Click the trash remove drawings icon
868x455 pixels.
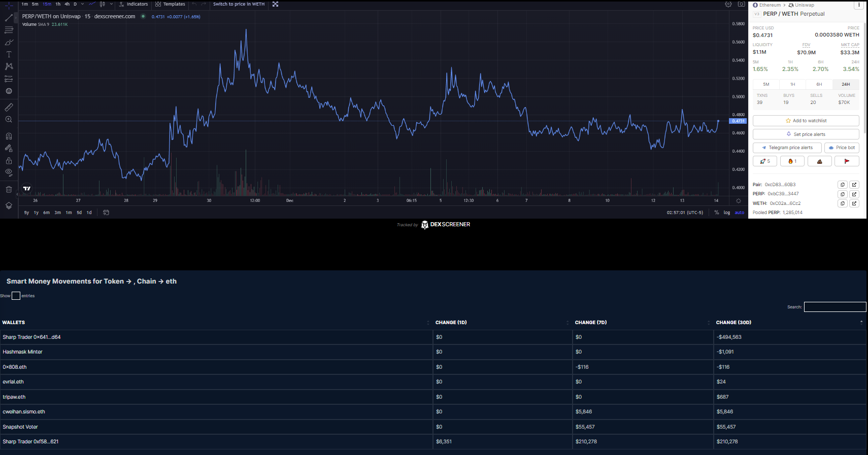pyautogui.click(x=9, y=189)
